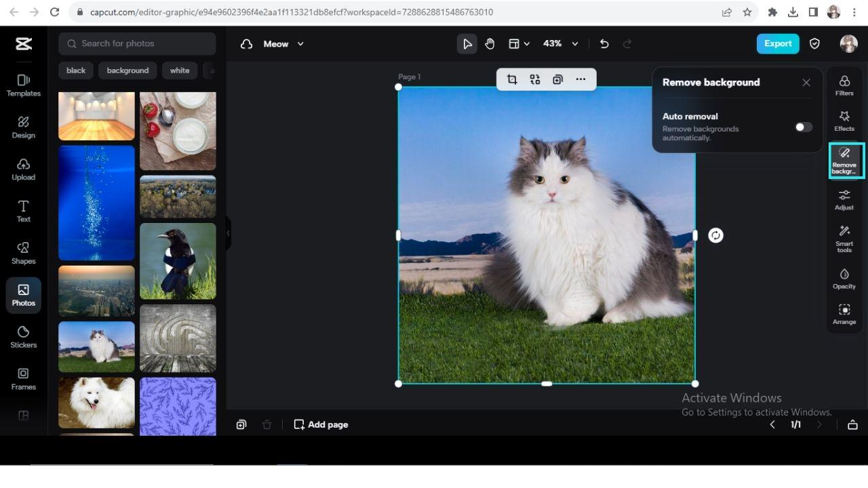Duplicate the selected image

[557, 79]
